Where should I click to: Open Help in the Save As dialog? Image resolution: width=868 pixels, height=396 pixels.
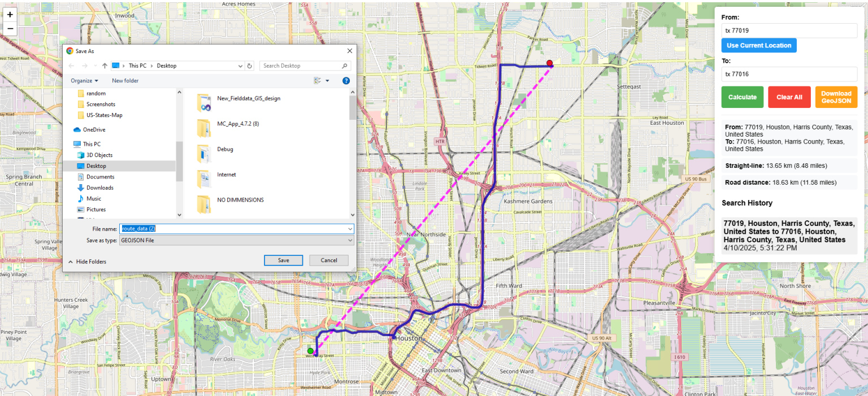(x=345, y=80)
